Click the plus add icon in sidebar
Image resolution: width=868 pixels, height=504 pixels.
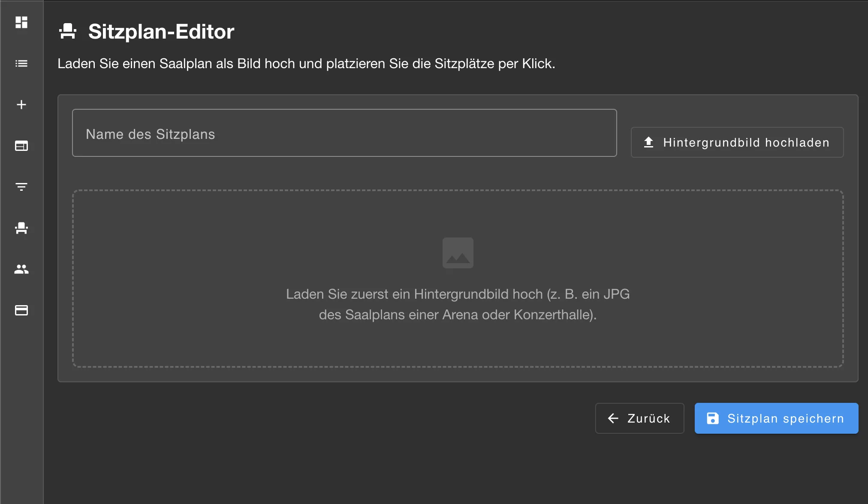coord(21,105)
